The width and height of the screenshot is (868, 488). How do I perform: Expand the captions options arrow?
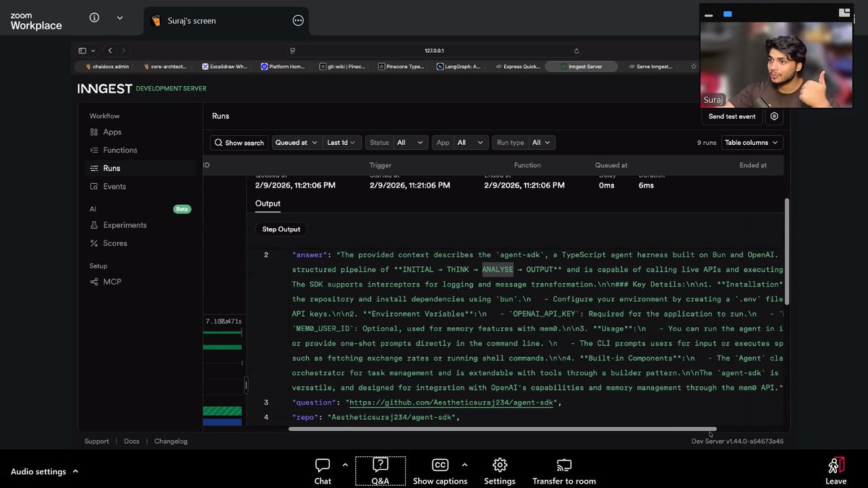(464, 465)
